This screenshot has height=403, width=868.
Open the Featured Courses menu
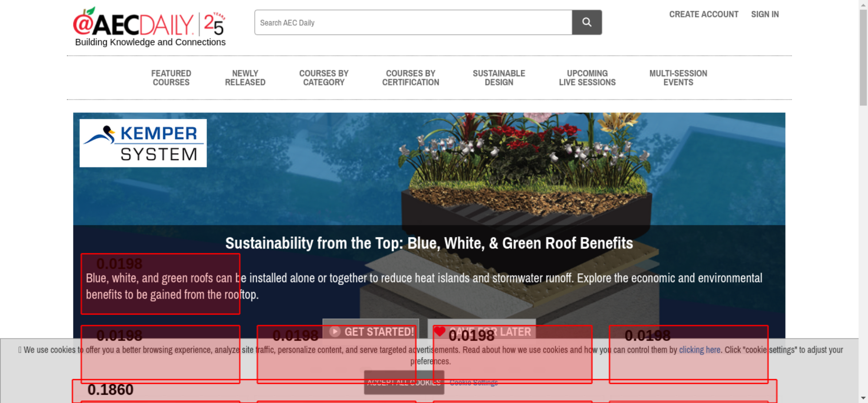point(171,78)
